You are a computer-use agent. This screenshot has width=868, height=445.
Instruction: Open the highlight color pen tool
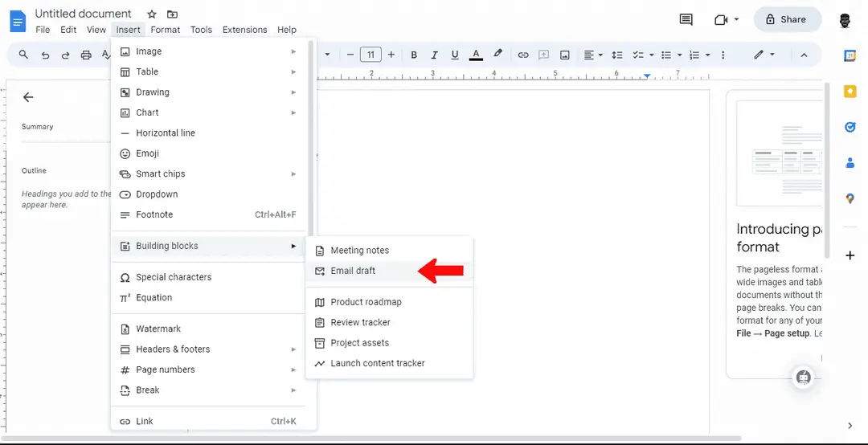497,55
